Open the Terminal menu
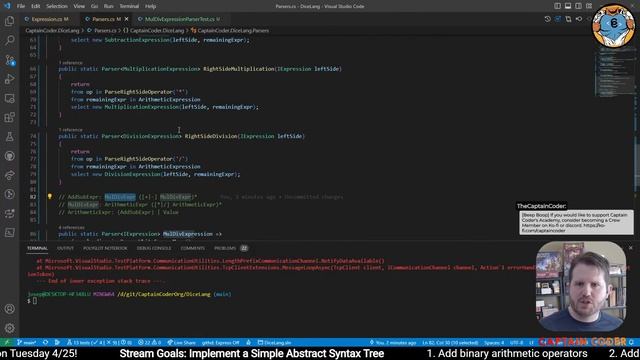Viewport: 640px width, 360px height. tap(129, 6)
